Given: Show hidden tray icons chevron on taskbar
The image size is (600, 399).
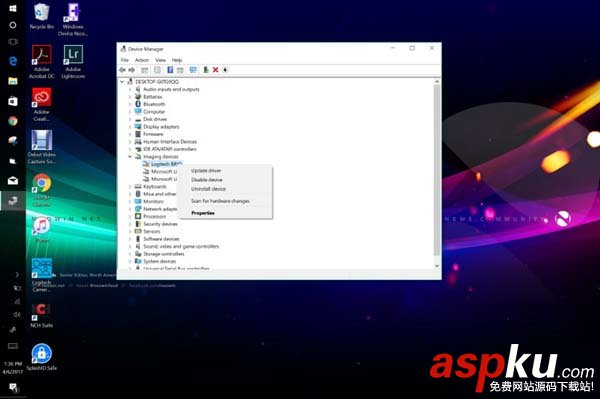Looking at the screenshot, I should point(17,274).
